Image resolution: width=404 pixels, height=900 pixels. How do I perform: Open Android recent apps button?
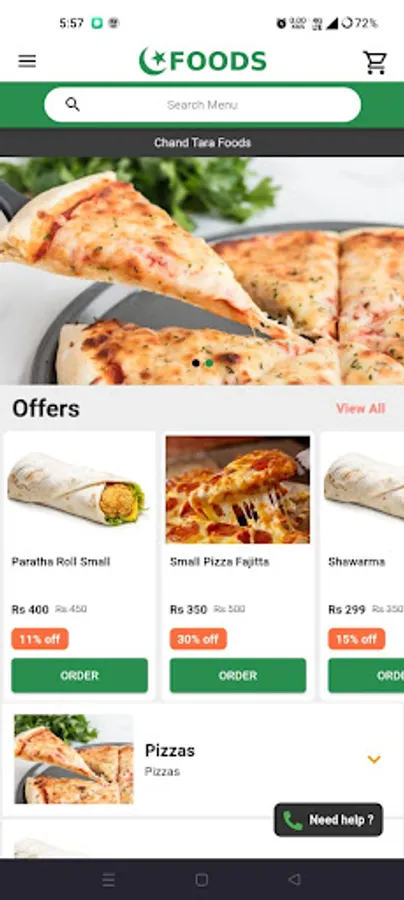(108, 879)
